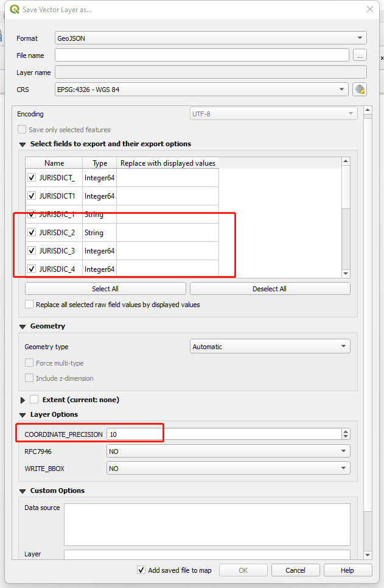Uncheck the JURISDIC_3 field checkbox

click(x=32, y=250)
